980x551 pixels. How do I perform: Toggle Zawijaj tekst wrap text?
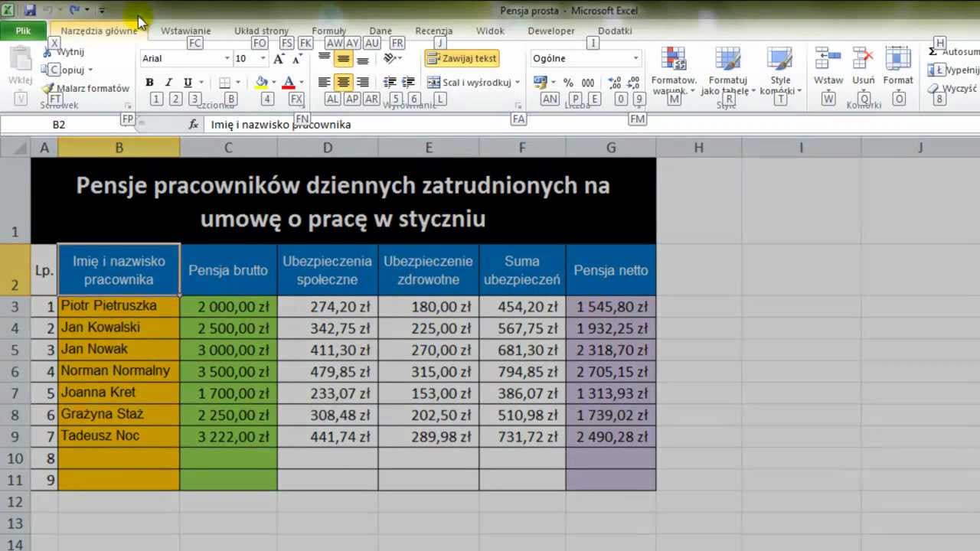pyautogui.click(x=462, y=58)
